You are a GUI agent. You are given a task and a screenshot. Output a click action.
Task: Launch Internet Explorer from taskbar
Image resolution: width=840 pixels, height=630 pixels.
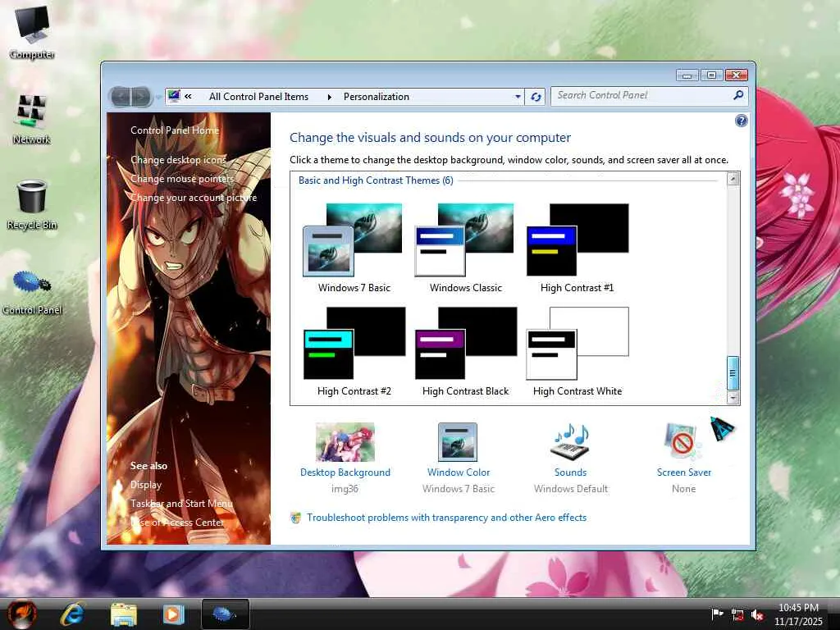72,614
